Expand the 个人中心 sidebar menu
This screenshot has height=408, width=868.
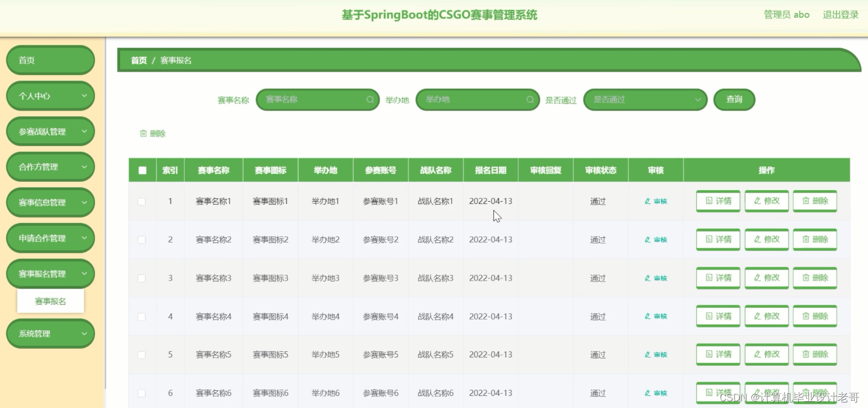click(51, 96)
